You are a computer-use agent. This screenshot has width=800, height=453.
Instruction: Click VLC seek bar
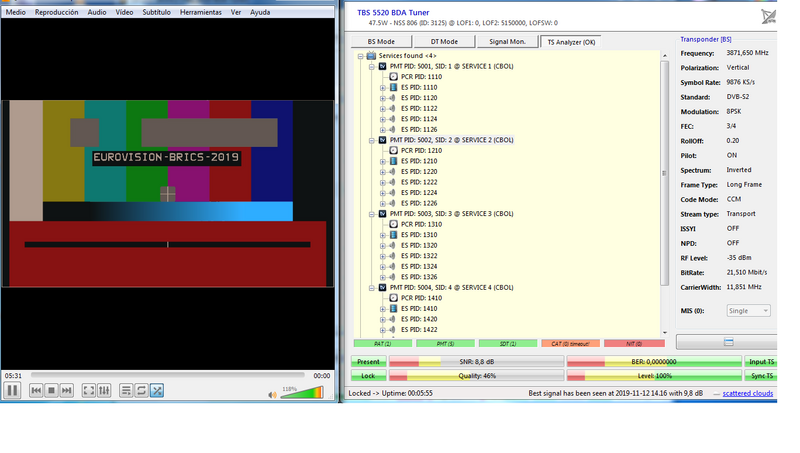coord(167,375)
